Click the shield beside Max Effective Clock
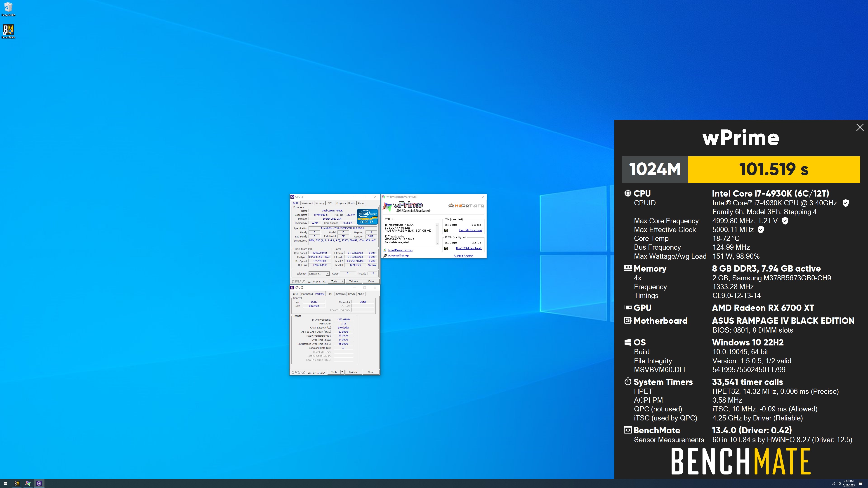This screenshot has height=488, width=868. tap(761, 230)
